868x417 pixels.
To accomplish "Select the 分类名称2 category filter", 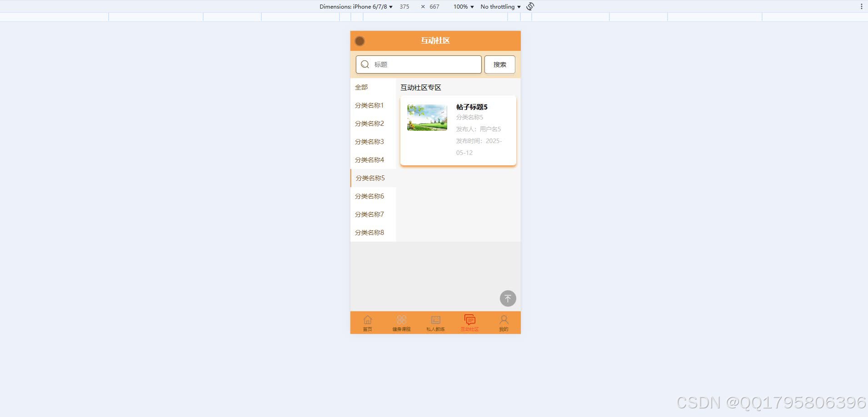I will point(369,123).
